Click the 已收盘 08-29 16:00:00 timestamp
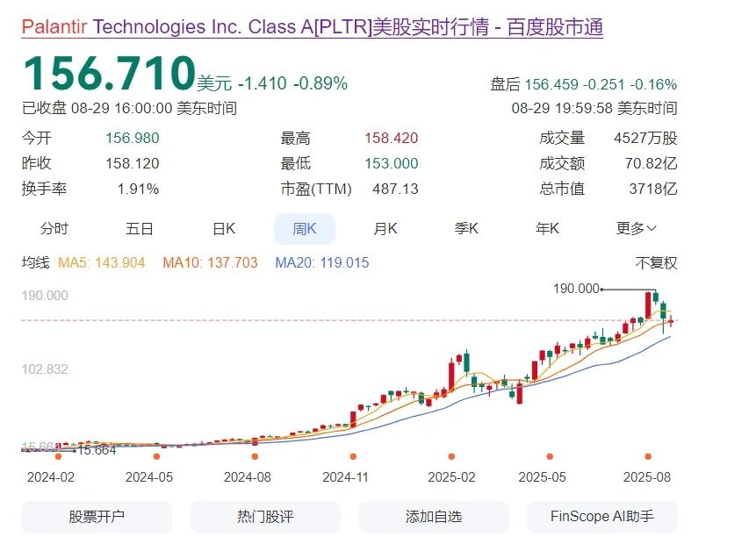 129,108
